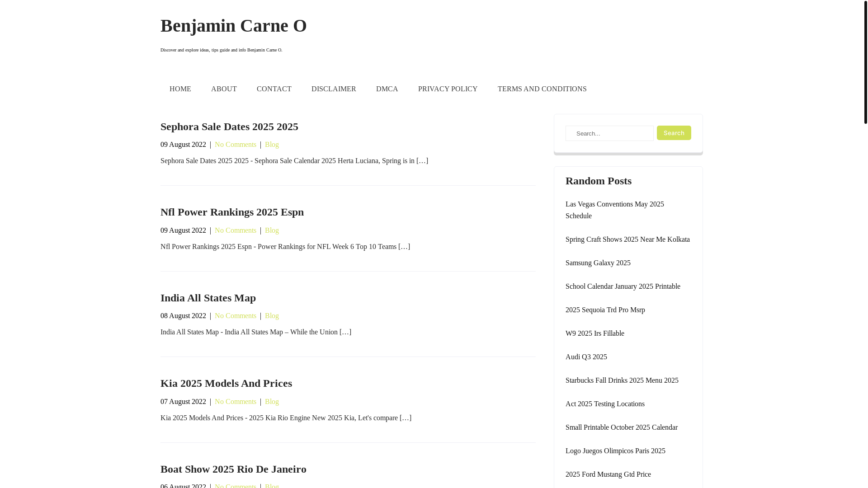Screen dimensions: 868x488
Task: Open Starbucks Fall Drinks 2025 Menu 2025
Action: (622, 380)
